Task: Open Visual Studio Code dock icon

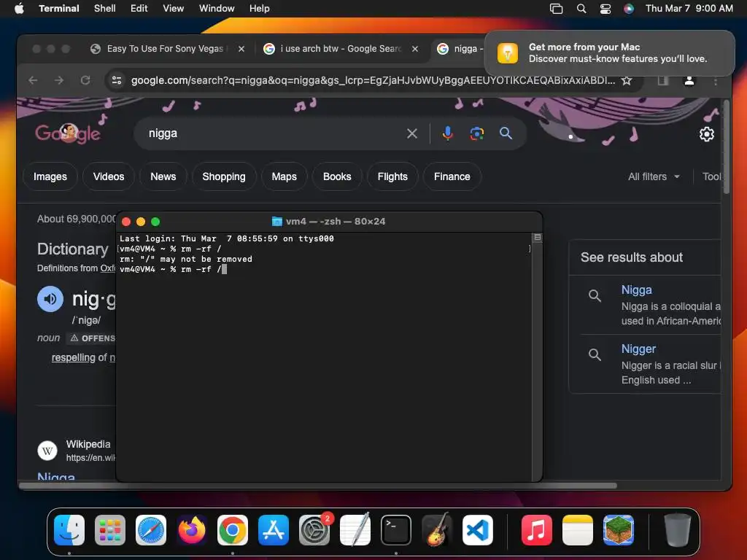Action: pyautogui.click(x=478, y=530)
